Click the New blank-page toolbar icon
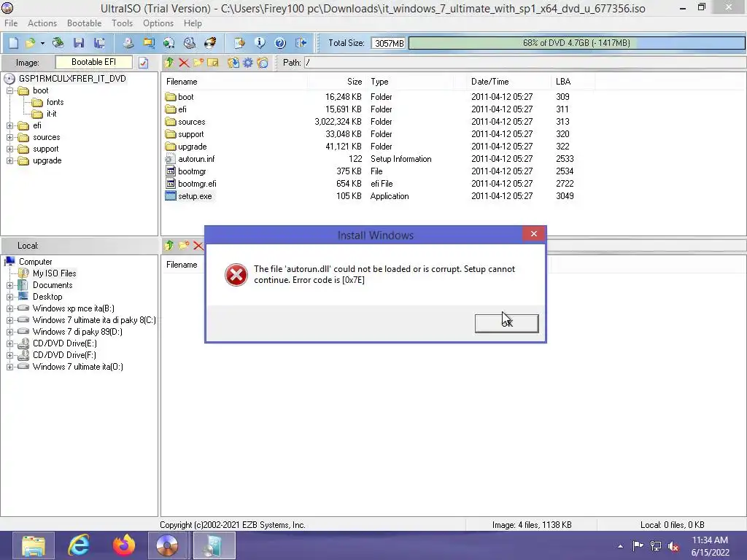Image resolution: width=747 pixels, height=560 pixels. 13,43
